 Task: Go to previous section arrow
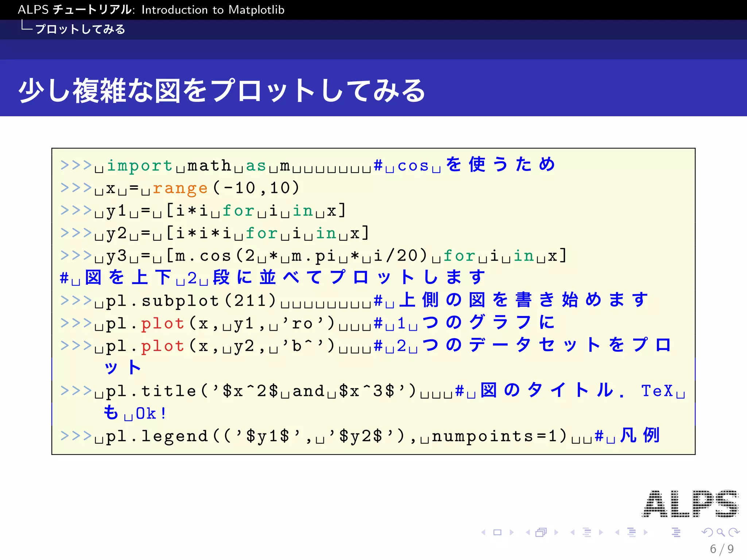tap(617, 532)
